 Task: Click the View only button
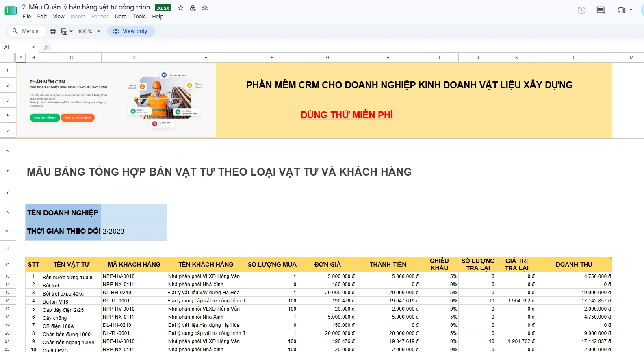(131, 31)
